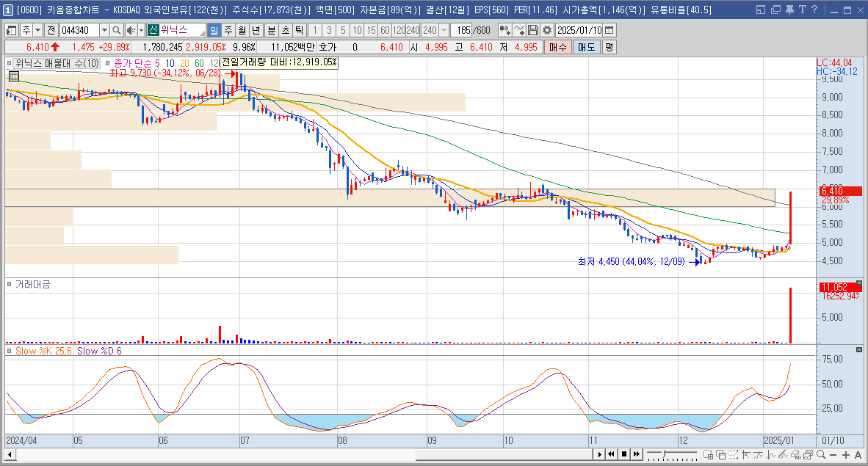Edit the date field 2025/01/10
The width and height of the screenshot is (868, 466).
579,30
